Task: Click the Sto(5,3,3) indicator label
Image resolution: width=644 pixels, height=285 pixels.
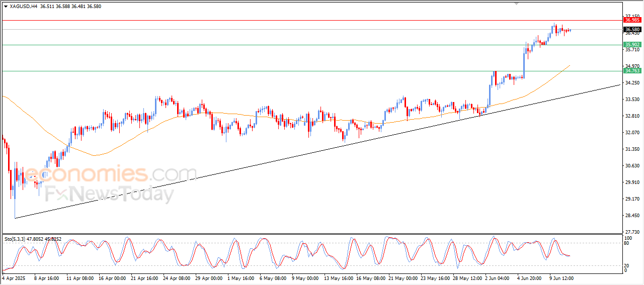Action: click(17, 239)
